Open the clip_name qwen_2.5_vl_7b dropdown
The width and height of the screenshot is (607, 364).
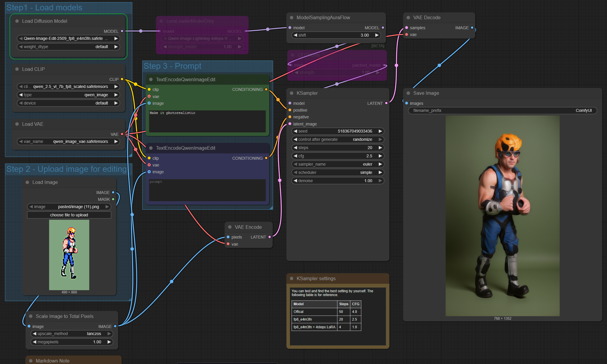[x=68, y=86]
